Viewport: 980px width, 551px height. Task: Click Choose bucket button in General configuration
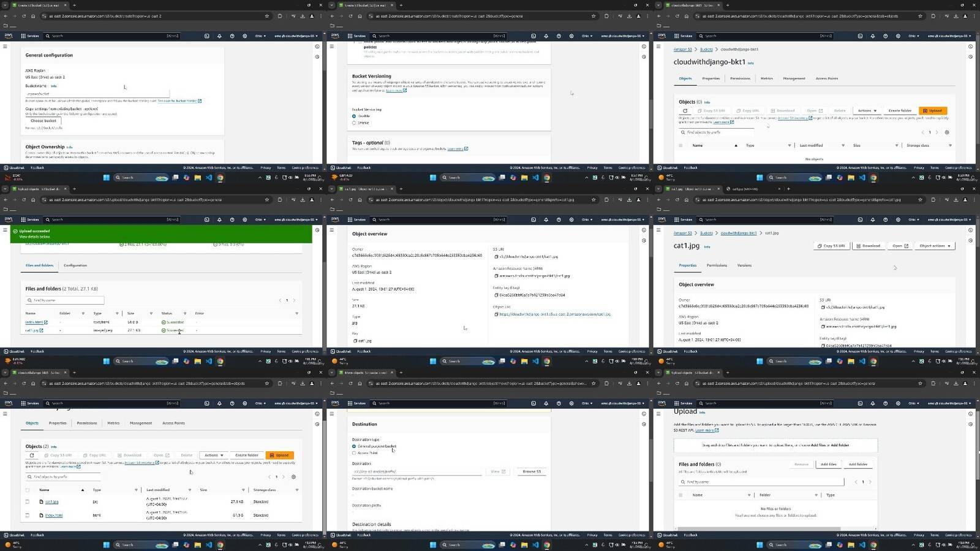tap(43, 121)
